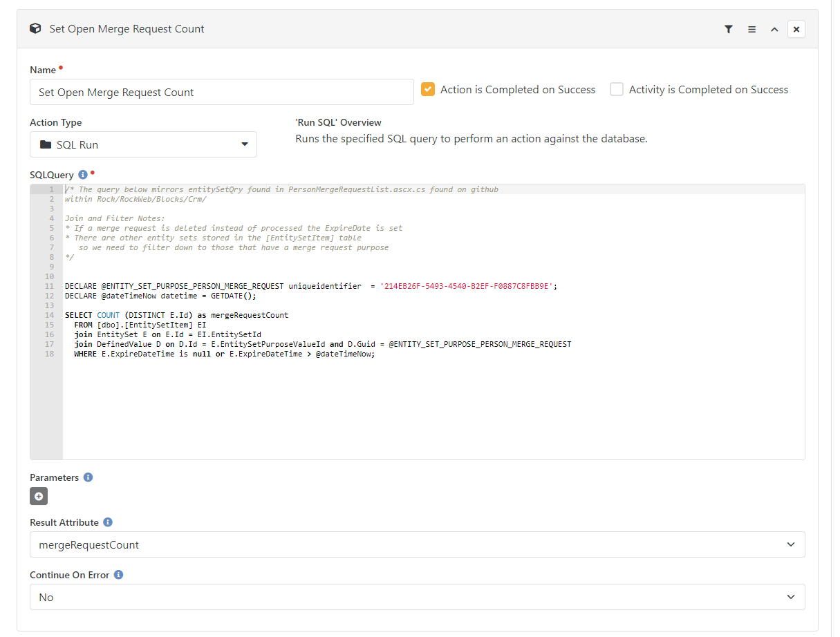
Task: Click the 'SELECT COUNT (DISTINCT E.Id)' line
Action: [176, 315]
